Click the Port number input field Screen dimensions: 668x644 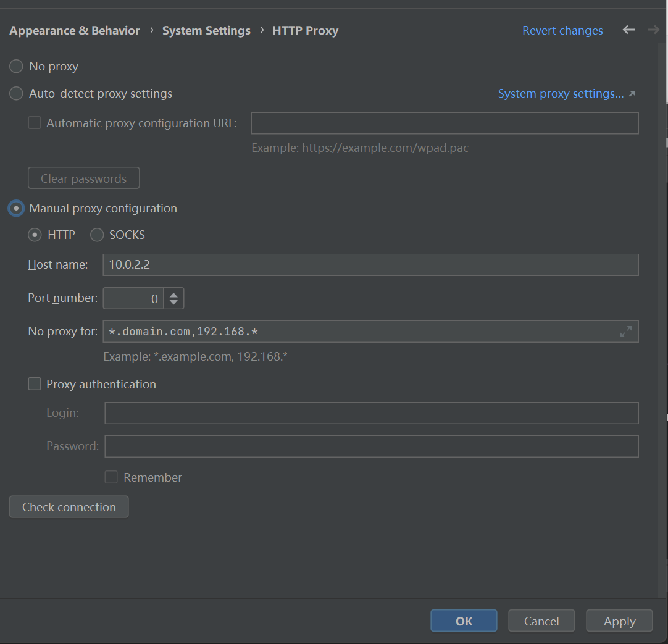tap(133, 299)
